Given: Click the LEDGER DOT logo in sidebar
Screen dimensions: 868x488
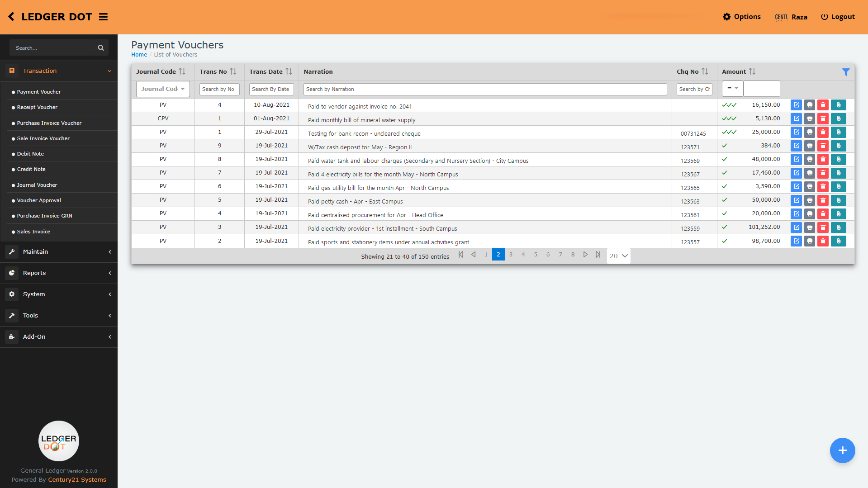Looking at the screenshot, I should click(x=59, y=441).
